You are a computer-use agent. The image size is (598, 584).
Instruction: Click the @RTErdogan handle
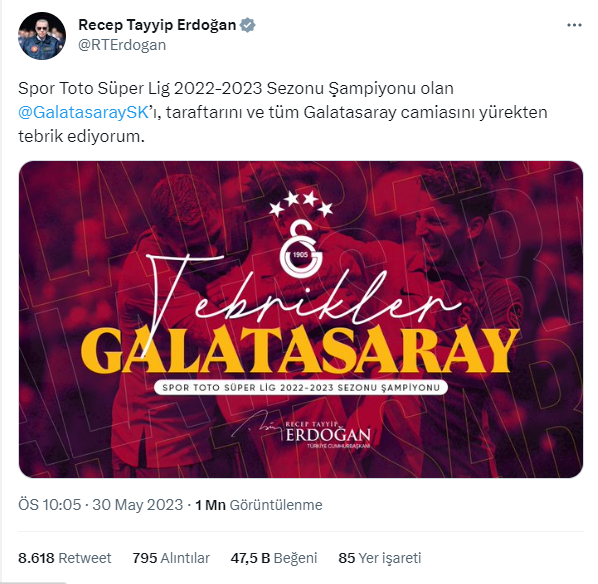[x=122, y=45]
